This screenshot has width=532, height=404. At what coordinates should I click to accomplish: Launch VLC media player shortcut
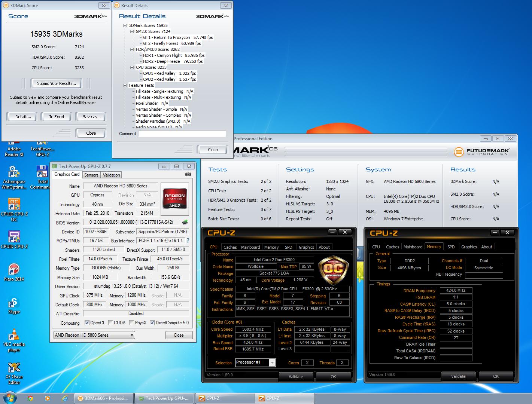click(x=14, y=340)
